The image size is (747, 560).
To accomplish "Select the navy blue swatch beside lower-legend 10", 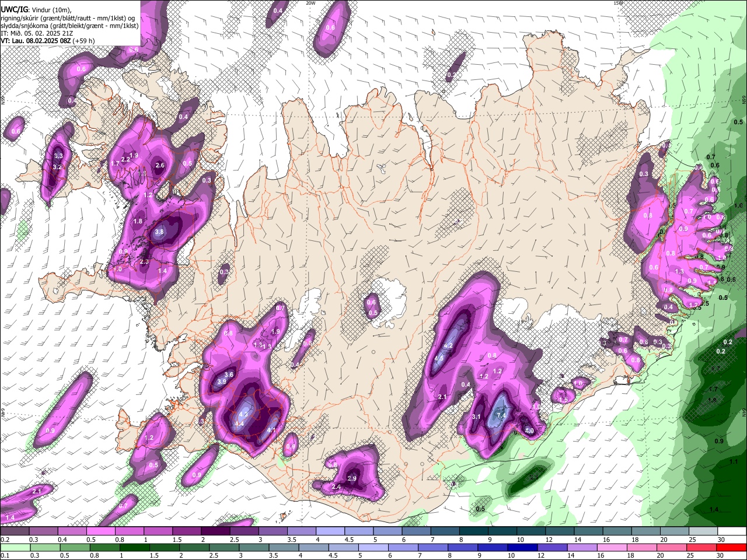I will 521,548.
